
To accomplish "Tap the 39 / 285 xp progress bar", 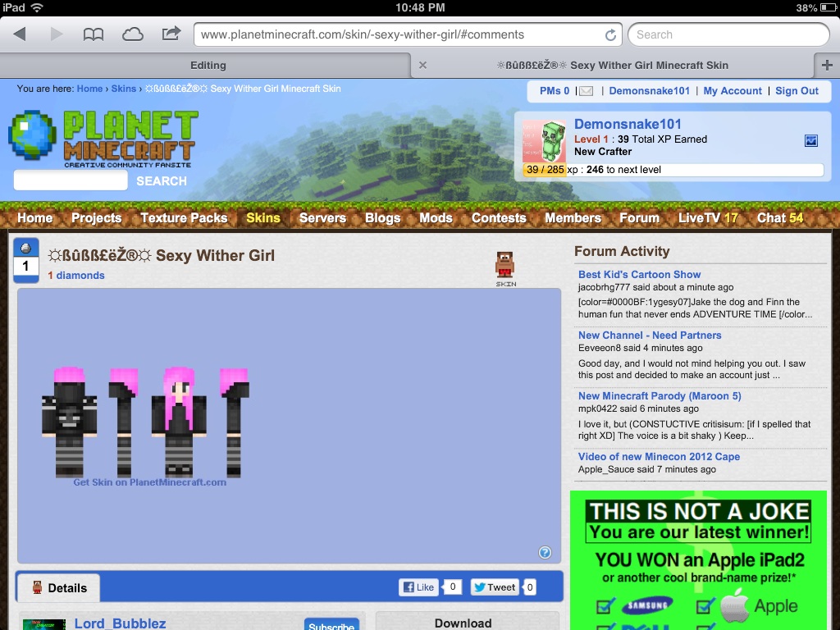I will click(x=673, y=170).
